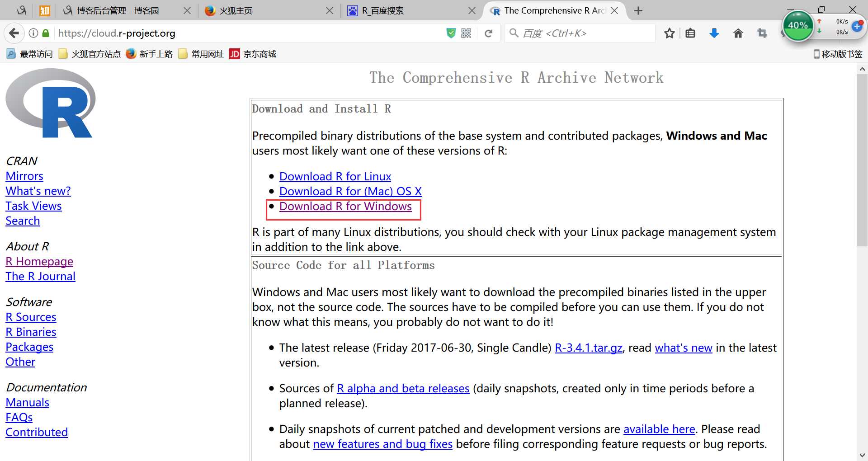Click the vertical scrollbar thumb

(x=862, y=160)
